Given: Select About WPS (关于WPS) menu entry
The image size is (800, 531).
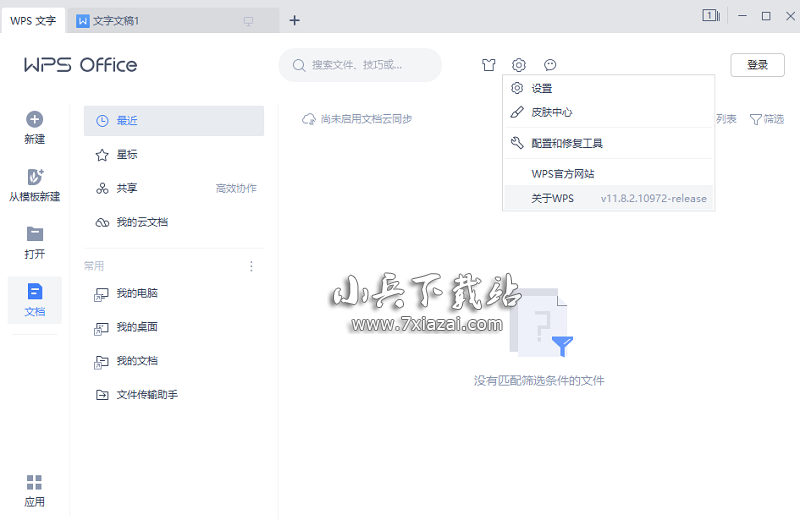Looking at the screenshot, I should [609, 198].
